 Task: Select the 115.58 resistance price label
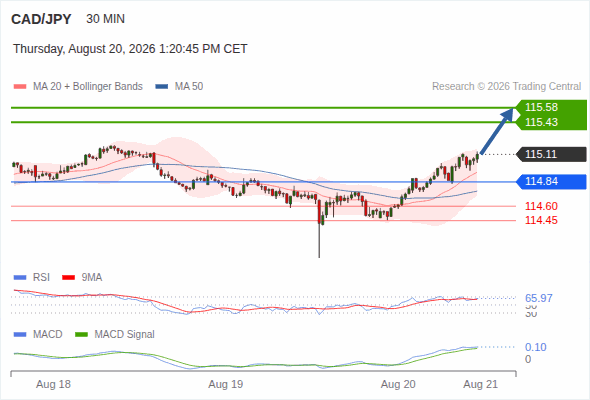[x=541, y=107]
